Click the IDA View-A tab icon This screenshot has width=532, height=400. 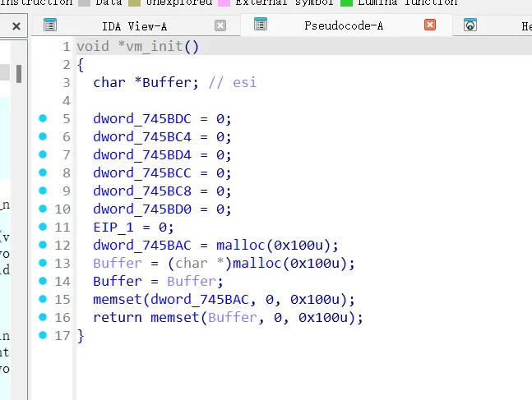click(x=50, y=25)
